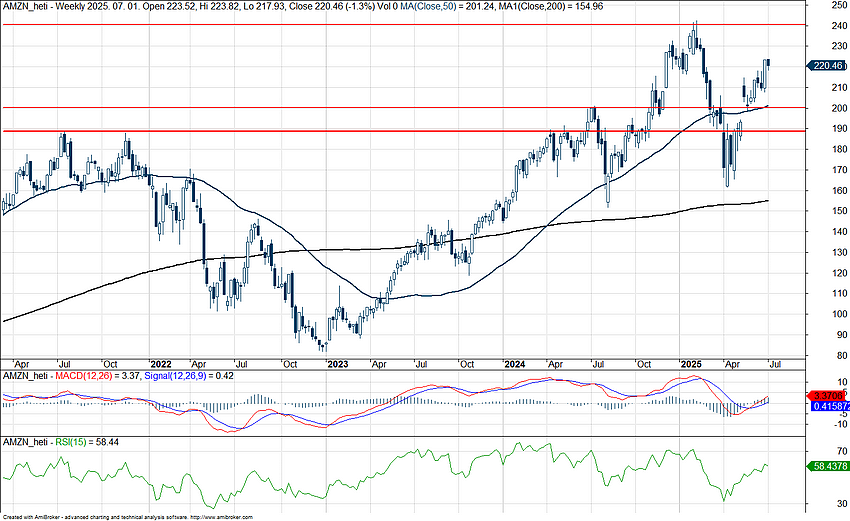Click the 2025 year marker on time axis
This screenshot has width=850, height=521.
click(x=692, y=364)
